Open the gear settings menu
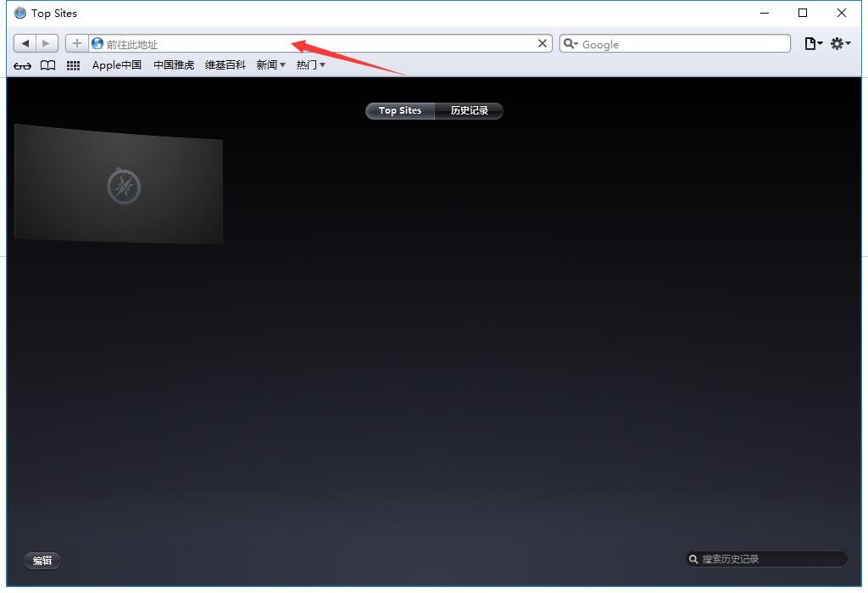This screenshot has width=868, height=593. (840, 43)
